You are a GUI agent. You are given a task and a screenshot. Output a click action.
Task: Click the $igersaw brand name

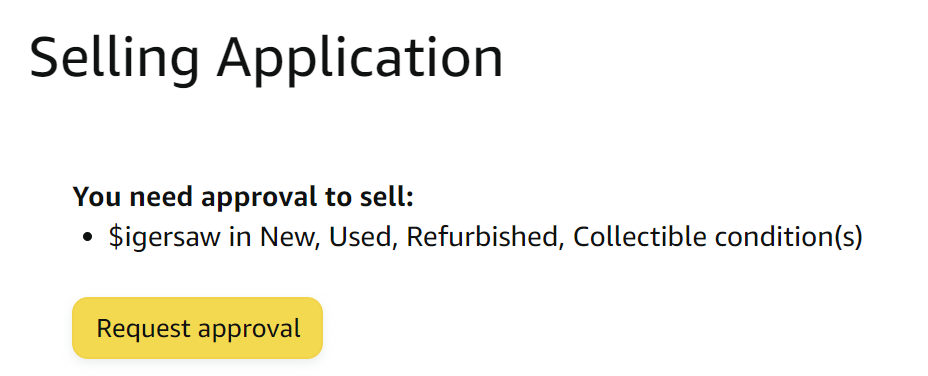(x=164, y=237)
